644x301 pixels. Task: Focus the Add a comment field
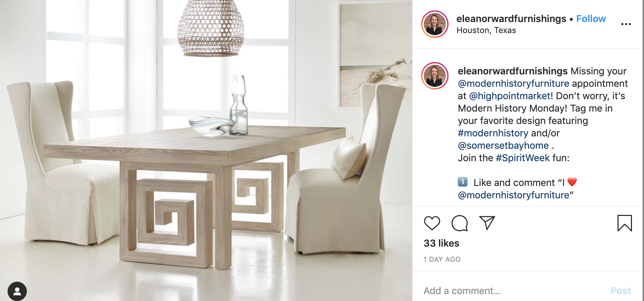[x=513, y=291]
